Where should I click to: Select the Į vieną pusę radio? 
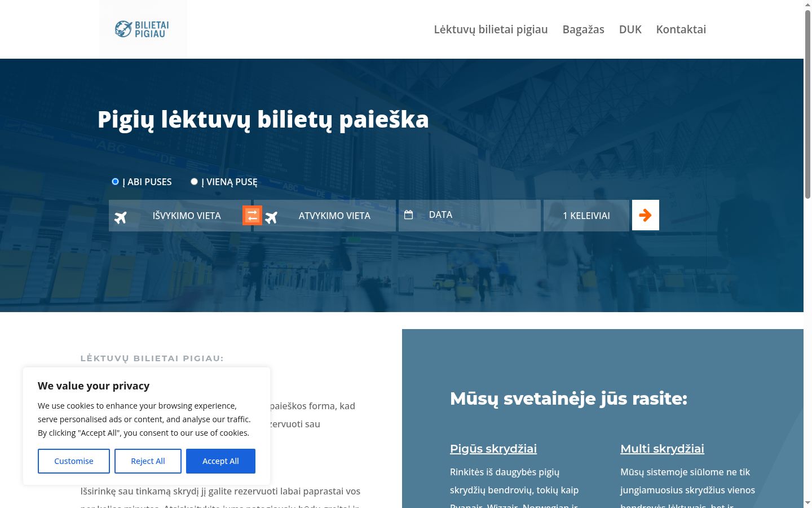(x=194, y=182)
